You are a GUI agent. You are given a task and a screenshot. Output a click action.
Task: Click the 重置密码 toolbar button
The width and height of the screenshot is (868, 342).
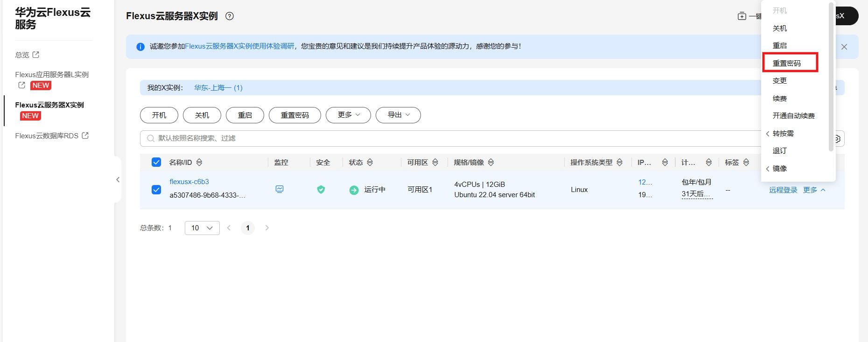295,115
